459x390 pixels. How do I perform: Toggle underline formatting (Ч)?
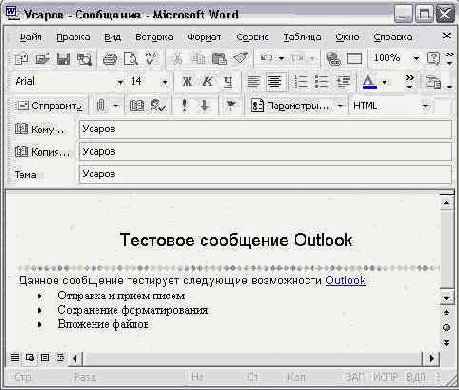[x=228, y=82]
